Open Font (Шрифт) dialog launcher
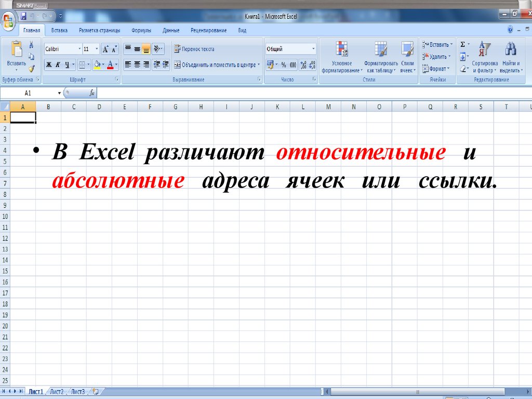532x399 pixels. tap(117, 79)
